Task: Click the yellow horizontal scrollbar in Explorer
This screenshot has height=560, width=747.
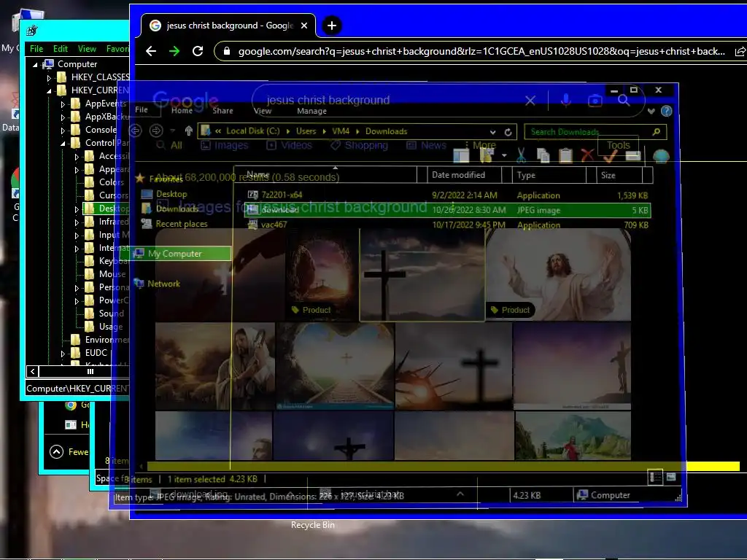Action: coord(443,466)
